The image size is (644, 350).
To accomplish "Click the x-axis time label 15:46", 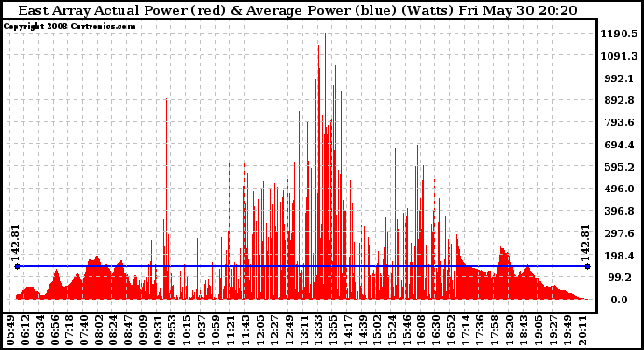I will (407, 330).
